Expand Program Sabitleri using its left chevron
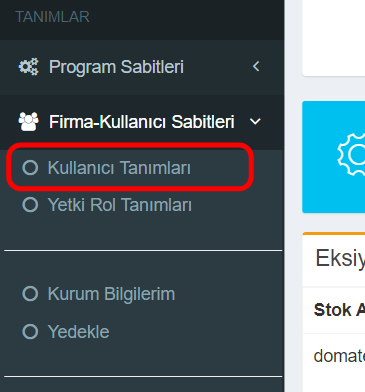The height and width of the screenshot is (392, 365). pos(256,66)
